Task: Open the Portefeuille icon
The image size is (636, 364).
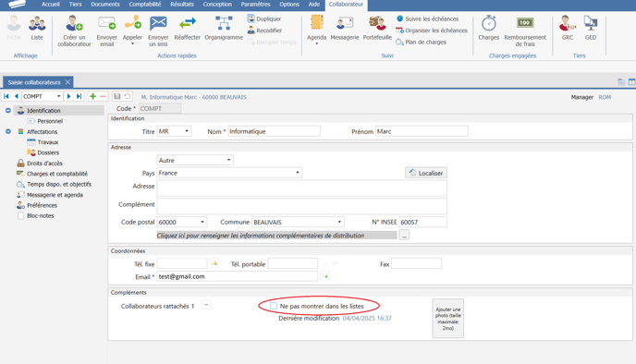Action: [377, 23]
